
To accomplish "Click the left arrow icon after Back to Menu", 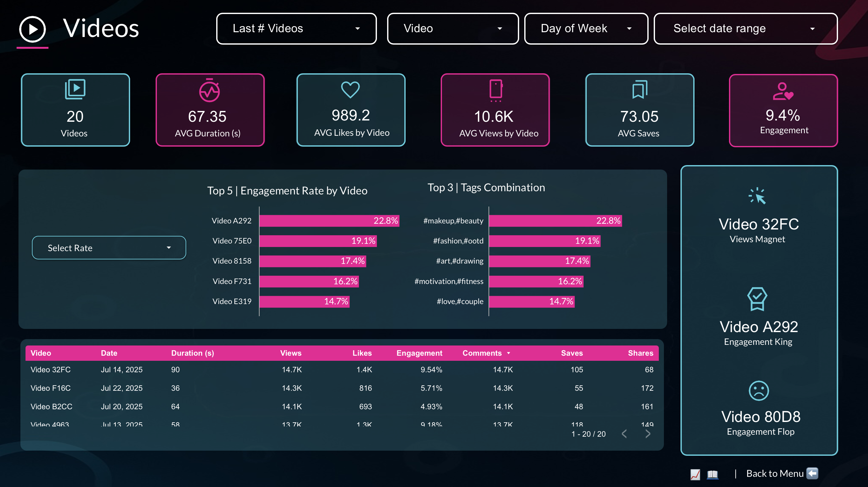I will pos(812,473).
